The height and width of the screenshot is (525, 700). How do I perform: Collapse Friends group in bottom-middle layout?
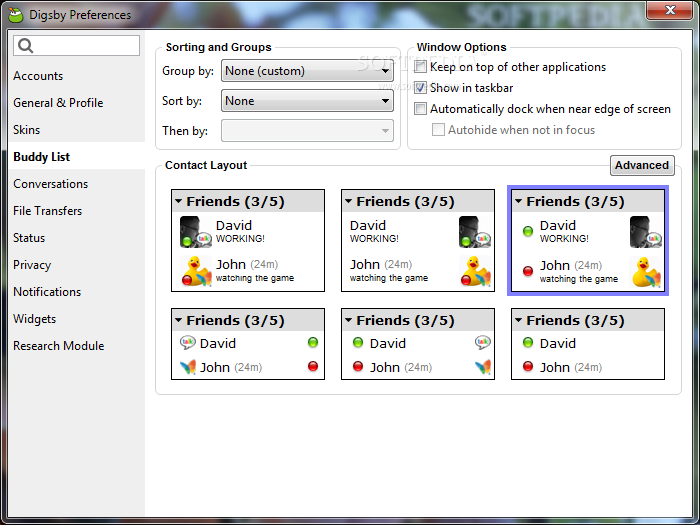[x=349, y=320]
